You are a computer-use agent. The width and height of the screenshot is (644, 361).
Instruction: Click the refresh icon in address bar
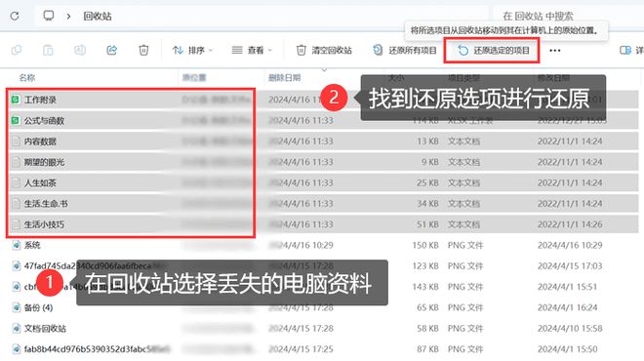click(15, 16)
